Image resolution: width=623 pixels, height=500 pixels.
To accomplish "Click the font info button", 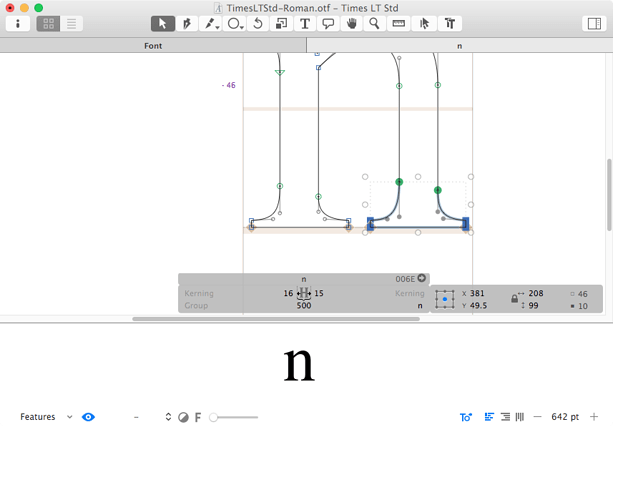I will coord(18,23).
